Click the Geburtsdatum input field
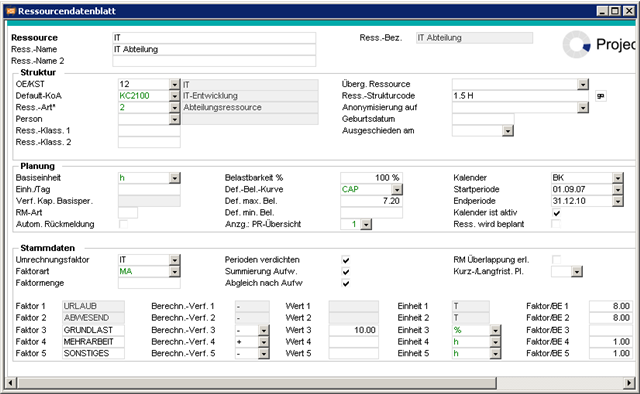This screenshot has width=640, height=394. [x=483, y=119]
